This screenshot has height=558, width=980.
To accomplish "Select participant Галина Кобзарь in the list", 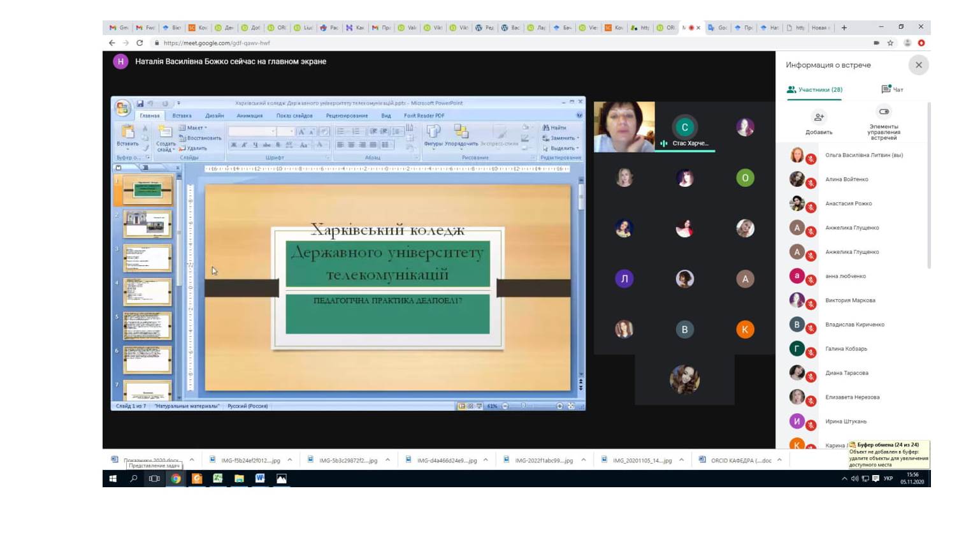I will tap(846, 349).
